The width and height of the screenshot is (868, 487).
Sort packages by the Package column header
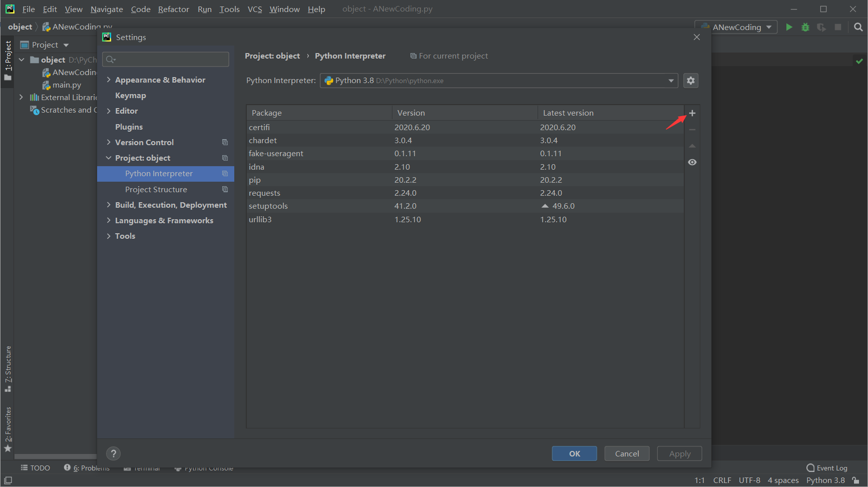tap(319, 113)
